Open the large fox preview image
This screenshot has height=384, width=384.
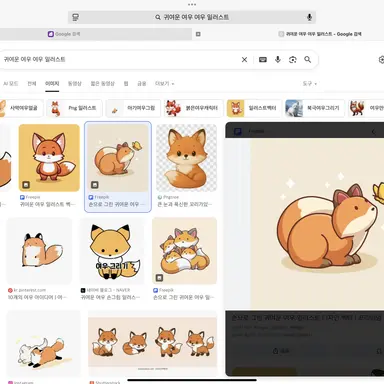point(317,224)
